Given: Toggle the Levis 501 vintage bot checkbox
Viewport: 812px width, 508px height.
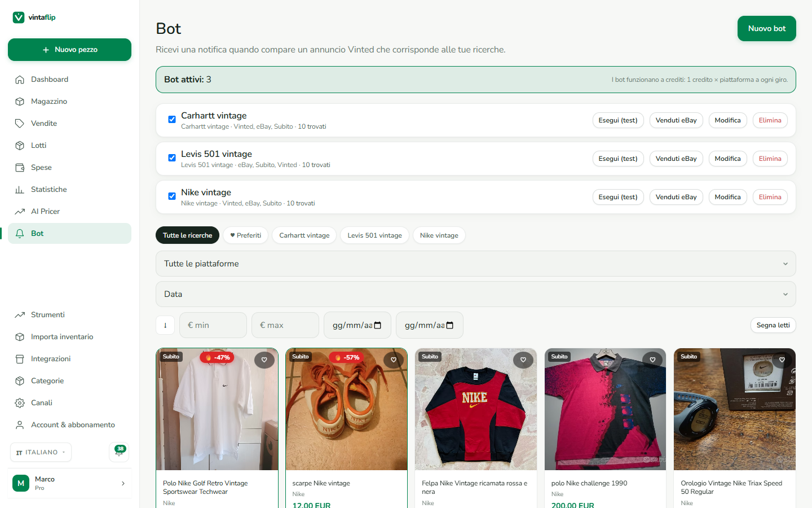Looking at the screenshot, I should 172,158.
